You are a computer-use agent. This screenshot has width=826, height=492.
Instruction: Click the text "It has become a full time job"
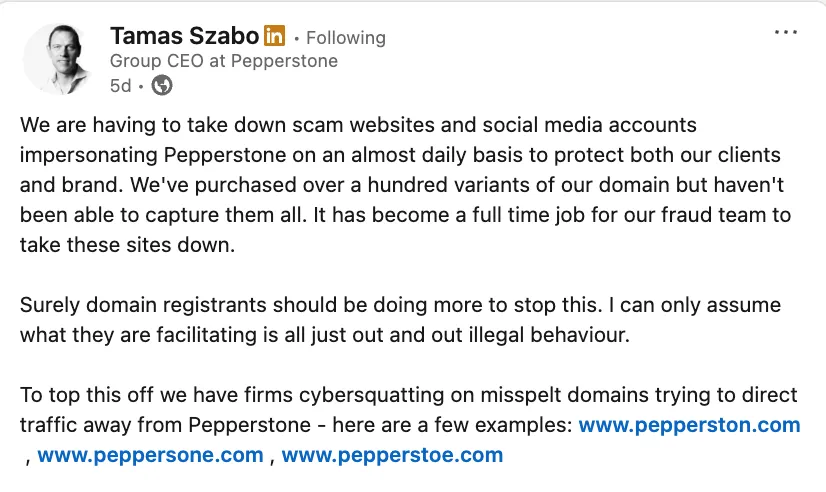click(x=449, y=215)
